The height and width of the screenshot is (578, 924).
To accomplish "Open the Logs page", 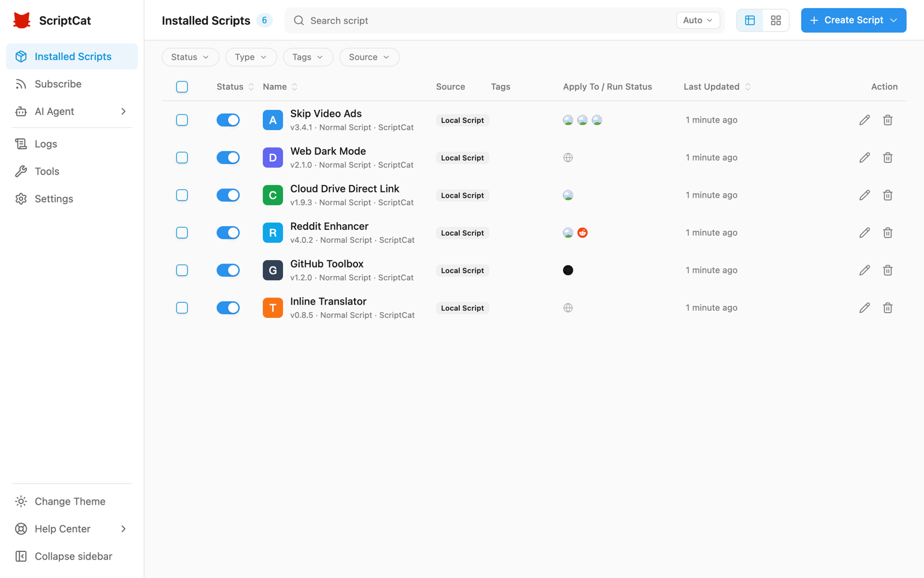I will [x=72, y=144].
